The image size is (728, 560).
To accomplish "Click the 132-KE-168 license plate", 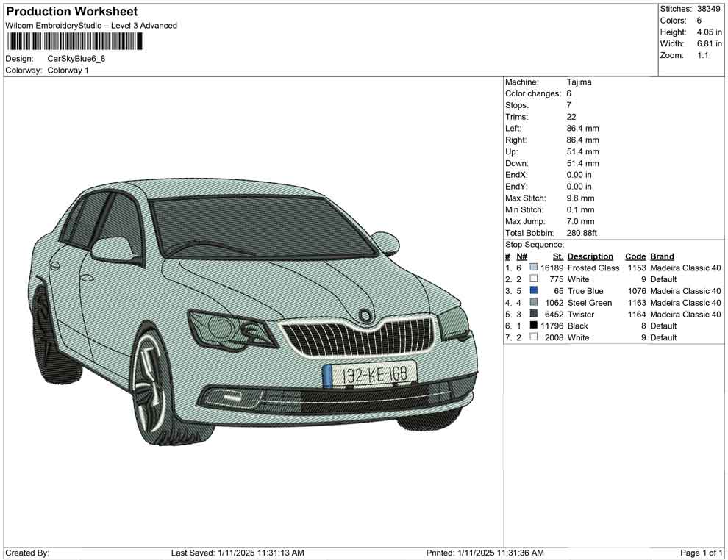I will tap(375, 375).
